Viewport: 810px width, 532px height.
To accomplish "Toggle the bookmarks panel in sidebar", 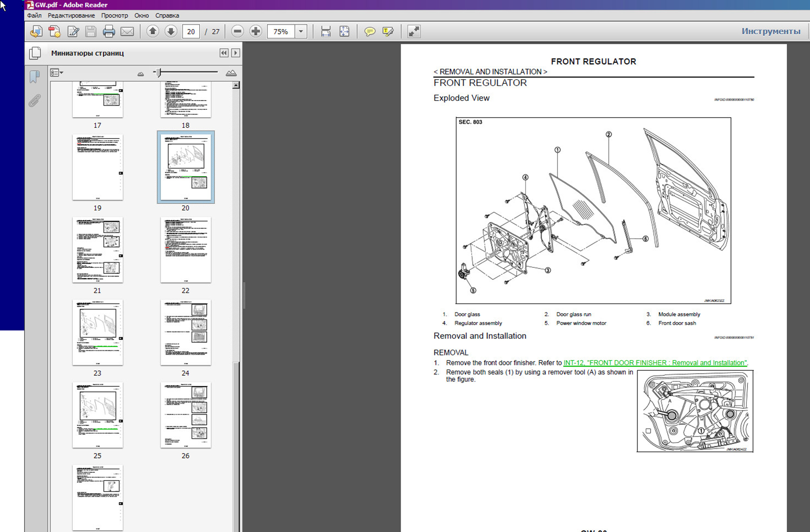I will (35, 76).
